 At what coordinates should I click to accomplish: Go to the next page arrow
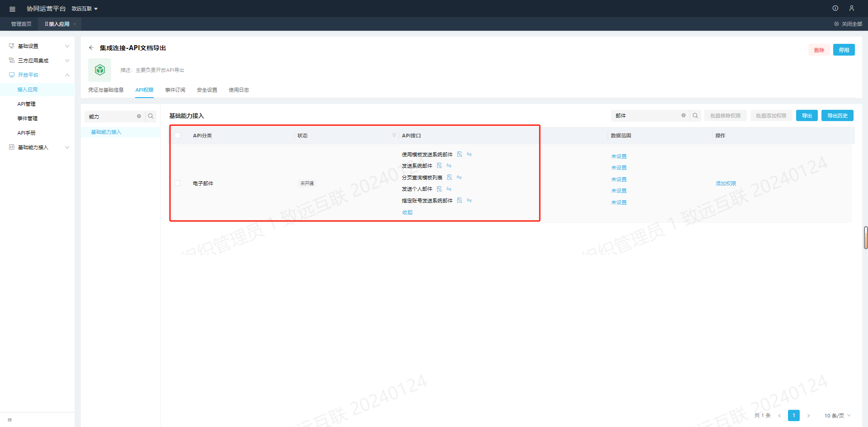click(808, 416)
